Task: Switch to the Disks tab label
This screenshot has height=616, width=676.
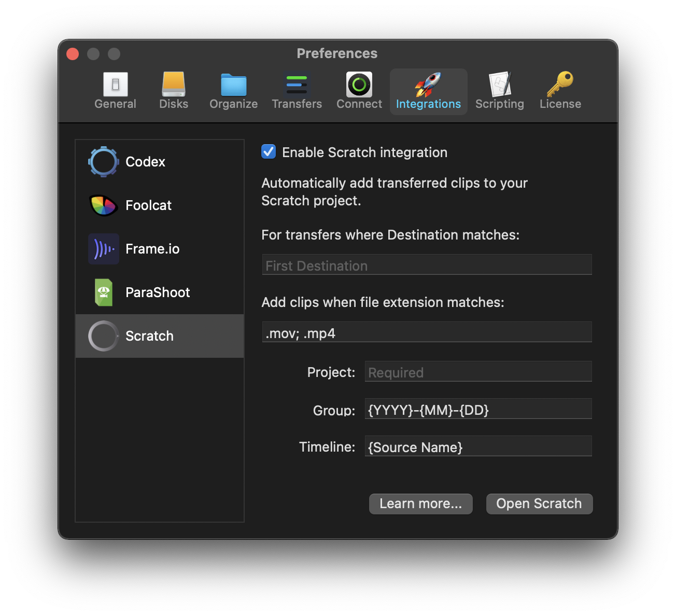Action: pos(174,104)
